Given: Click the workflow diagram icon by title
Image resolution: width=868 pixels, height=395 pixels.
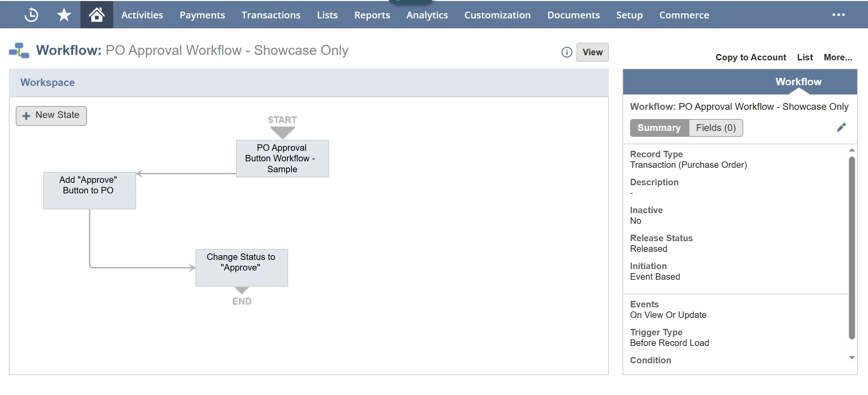Looking at the screenshot, I should point(19,50).
